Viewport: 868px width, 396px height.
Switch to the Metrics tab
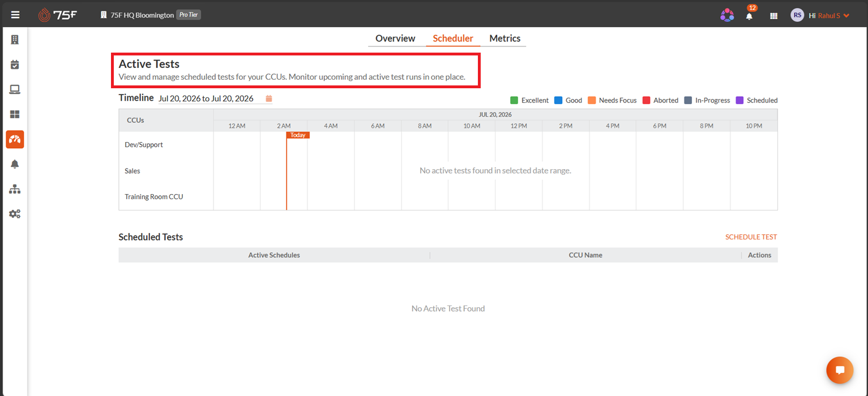[x=504, y=38]
